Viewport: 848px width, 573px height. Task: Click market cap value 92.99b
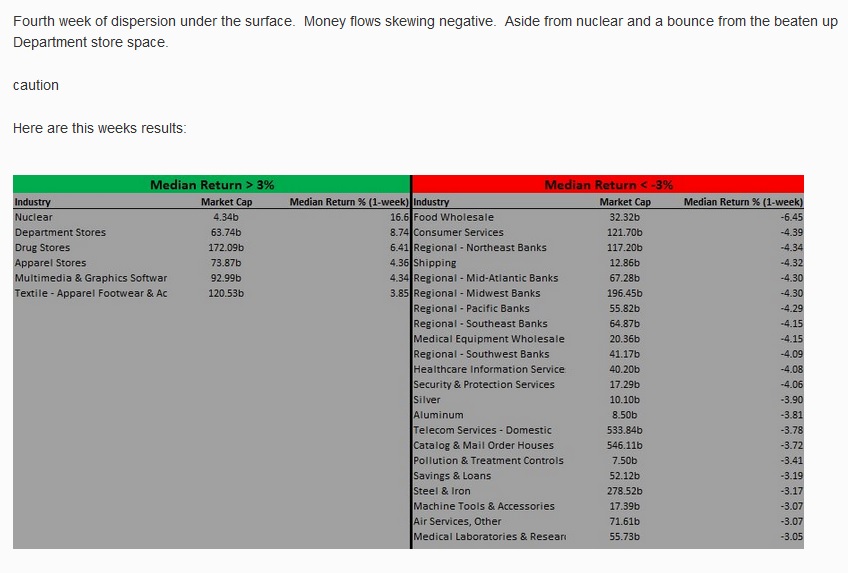pyautogui.click(x=226, y=277)
